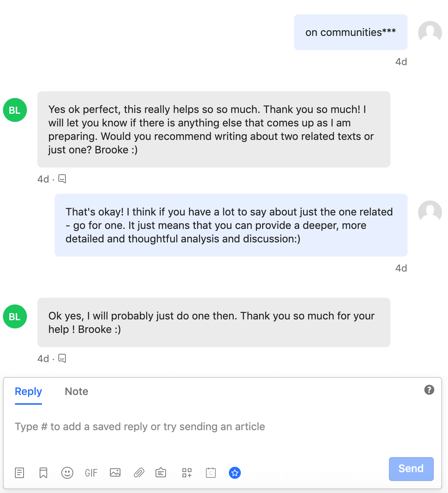Viewport: 448px width, 493px height.
Task: Click the message card icon in the composer toolbar
Action: click(x=161, y=473)
